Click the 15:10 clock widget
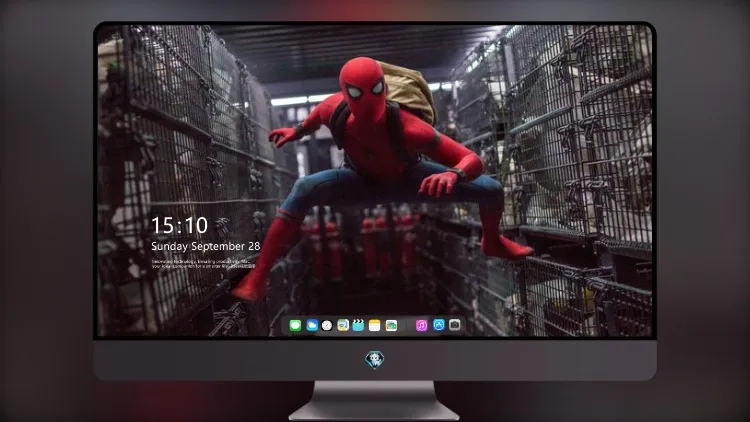This screenshot has height=422, width=750. click(x=179, y=225)
